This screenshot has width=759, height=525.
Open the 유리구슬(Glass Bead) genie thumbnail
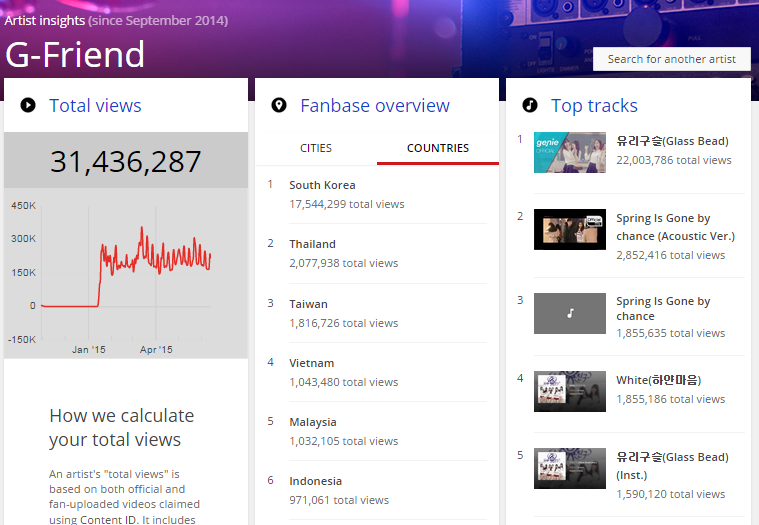tap(570, 152)
